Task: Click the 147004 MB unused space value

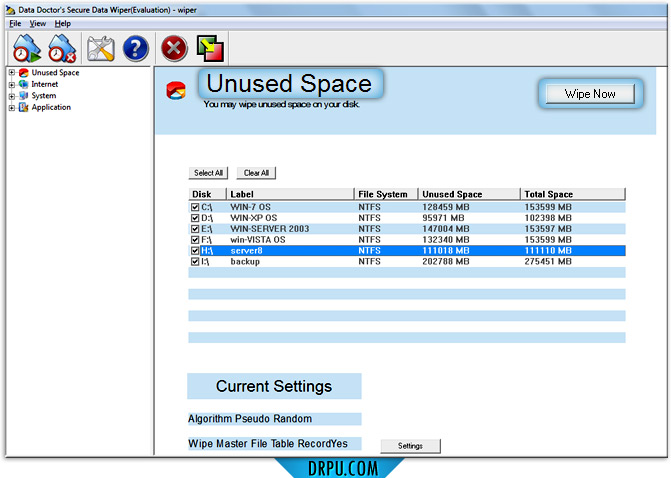Action: coord(446,229)
